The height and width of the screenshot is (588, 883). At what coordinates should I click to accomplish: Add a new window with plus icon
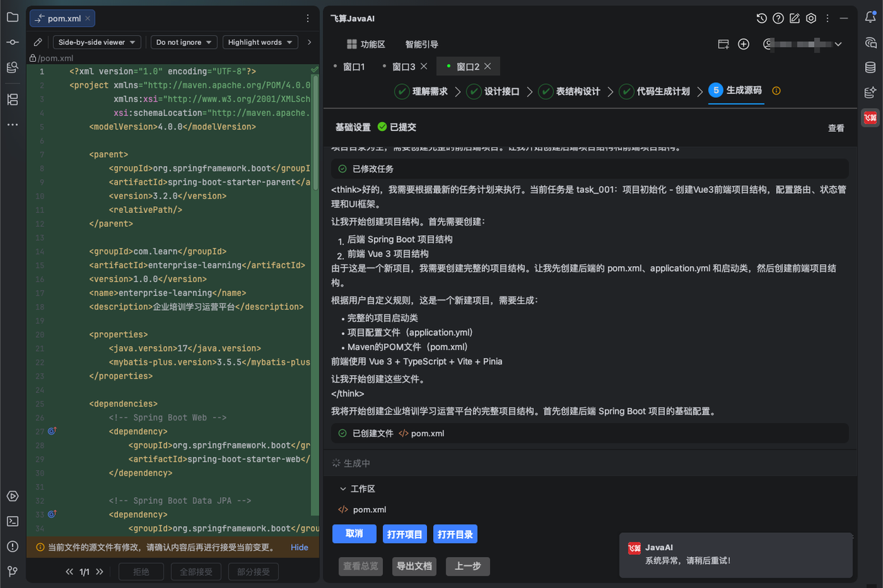(744, 44)
